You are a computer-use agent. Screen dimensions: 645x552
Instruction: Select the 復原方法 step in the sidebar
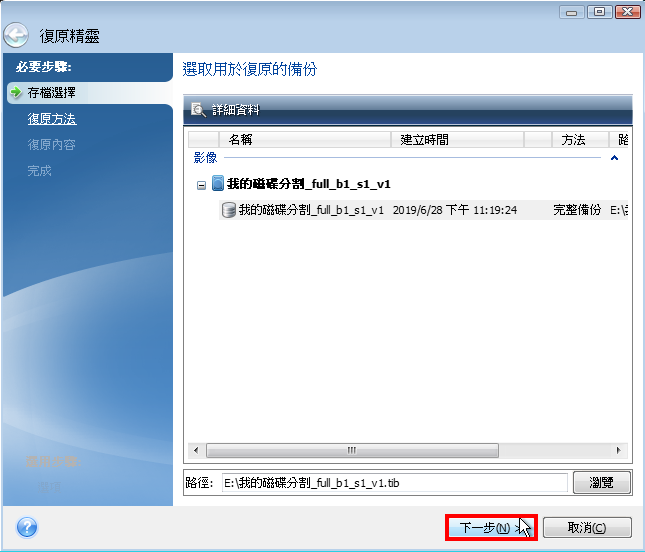[52, 119]
